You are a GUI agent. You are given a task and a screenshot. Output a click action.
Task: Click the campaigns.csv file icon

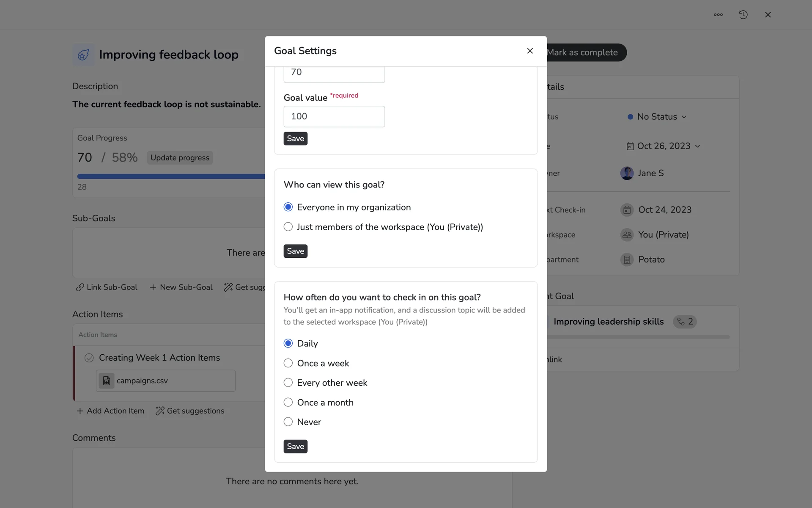[x=107, y=381]
